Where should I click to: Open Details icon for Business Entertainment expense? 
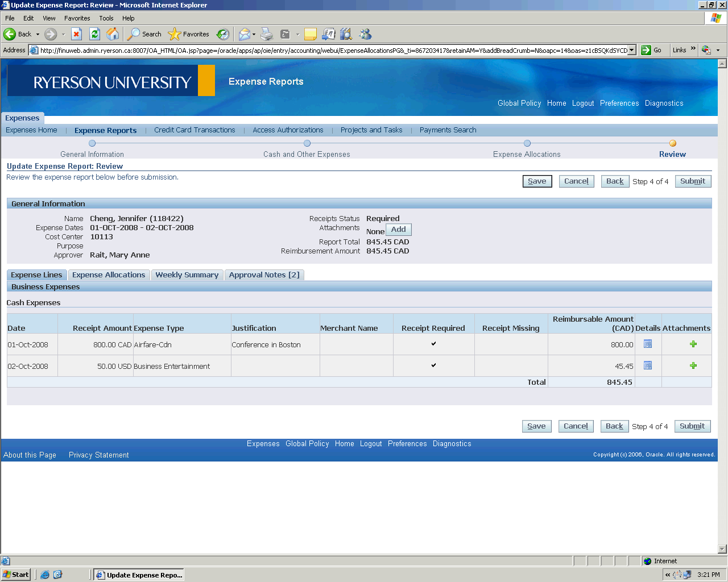pos(647,365)
